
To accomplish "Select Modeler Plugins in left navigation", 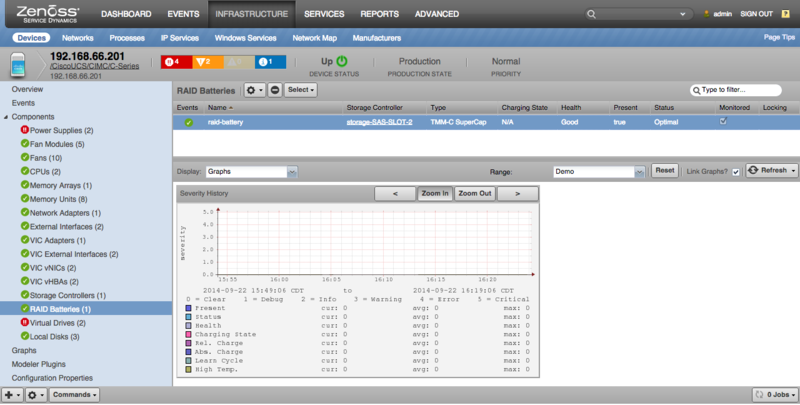I will (x=39, y=364).
